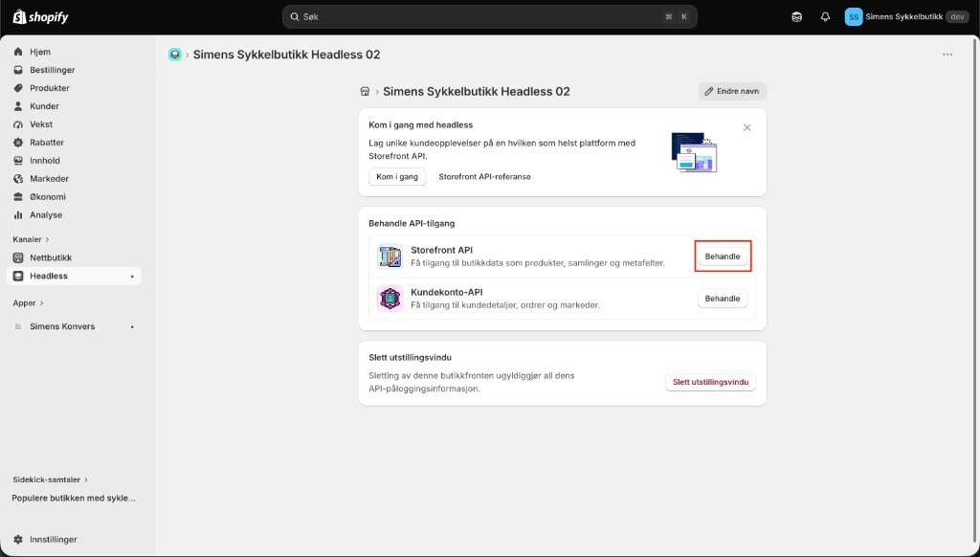The width and height of the screenshot is (980, 557).
Task: Click the Slett utstillingsvindu button
Action: click(x=711, y=382)
